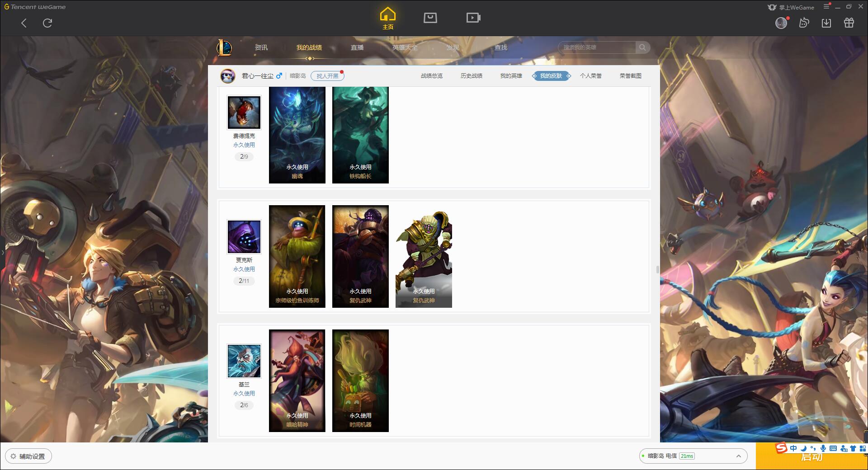
Task: Click the 启动 launch game button
Action: tap(811, 456)
